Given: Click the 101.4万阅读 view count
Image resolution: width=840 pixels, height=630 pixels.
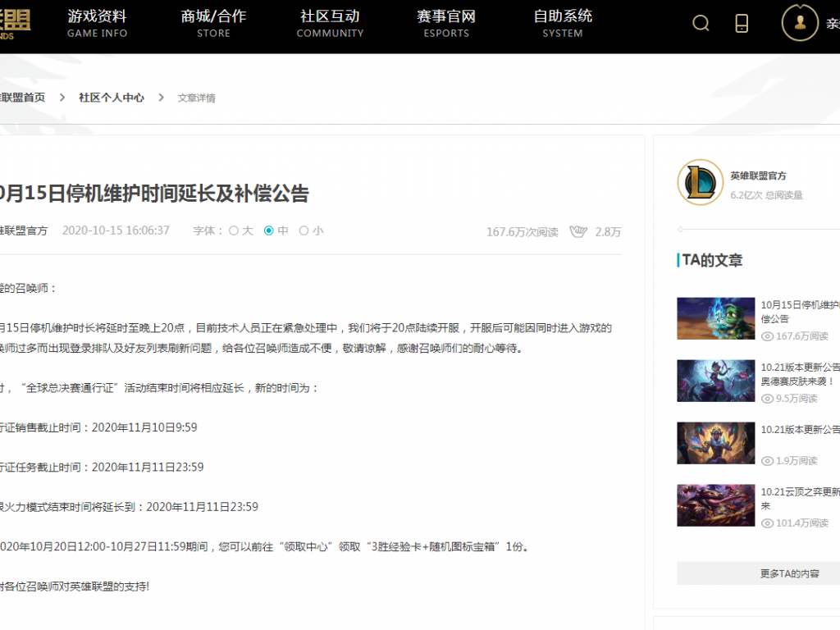Looking at the screenshot, I should (795, 523).
